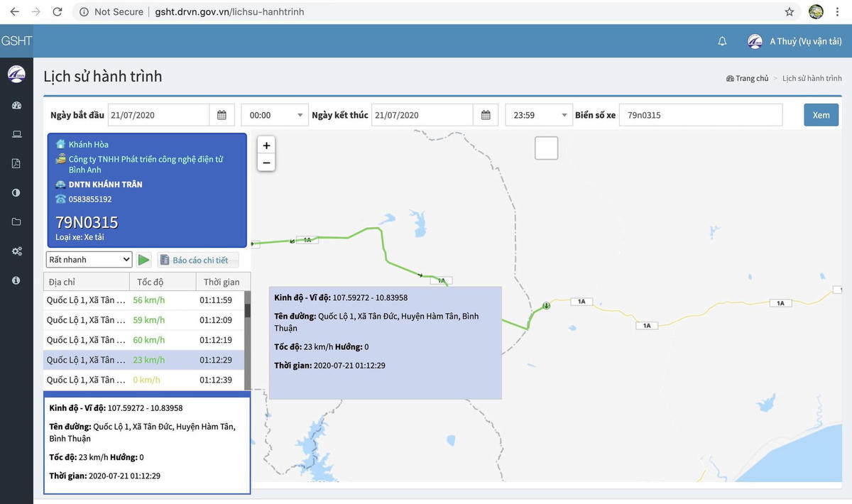Open the folder icon in sidebar
This screenshot has height=504, width=852.
point(16,221)
